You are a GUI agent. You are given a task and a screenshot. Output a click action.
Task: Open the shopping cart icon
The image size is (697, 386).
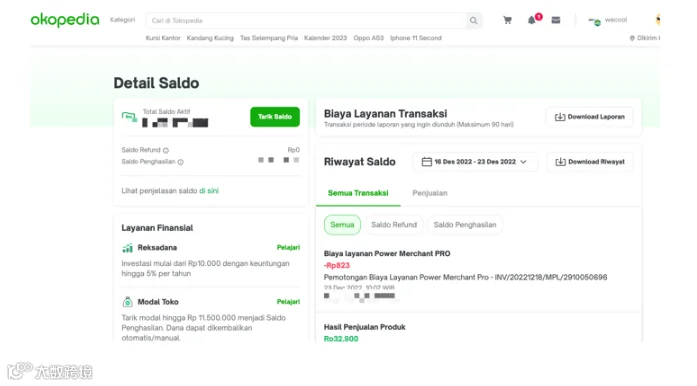pyautogui.click(x=507, y=20)
